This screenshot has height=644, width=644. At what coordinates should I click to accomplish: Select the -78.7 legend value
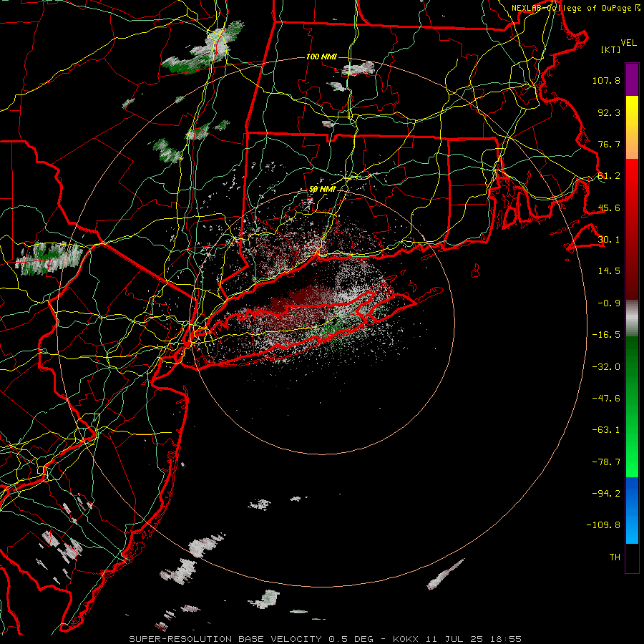[606, 462]
